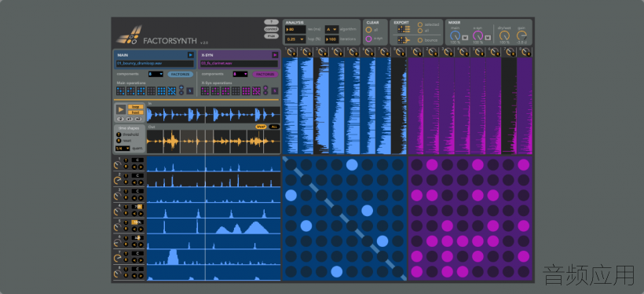Click the all-blue fifth Main operations grid icon
644x294 pixels.
(162, 91)
